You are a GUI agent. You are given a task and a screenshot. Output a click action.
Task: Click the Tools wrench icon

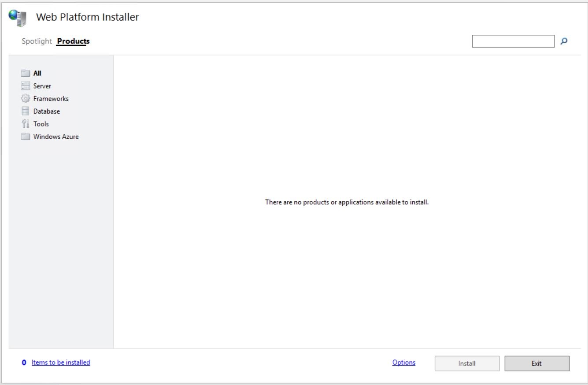pos(26,124)
